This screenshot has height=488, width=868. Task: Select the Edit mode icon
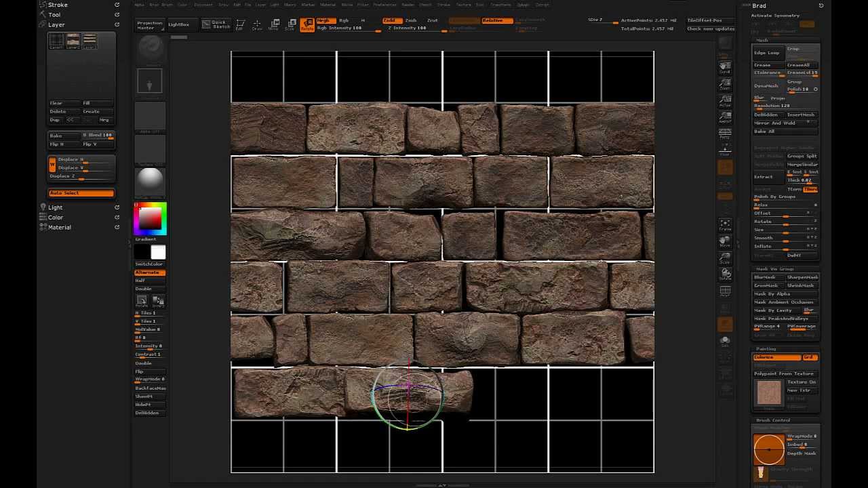tap(239, 25)
